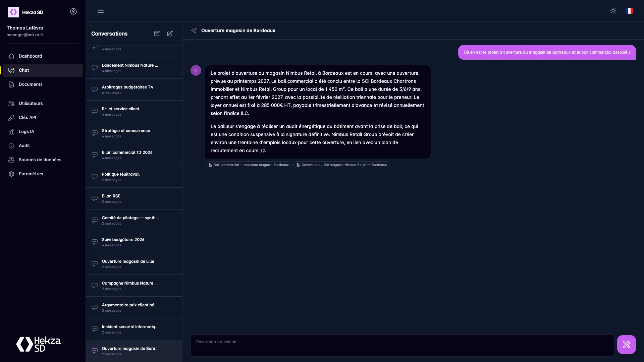Open options for Ouverture magasin de Bord... conversation

point(170,351)
